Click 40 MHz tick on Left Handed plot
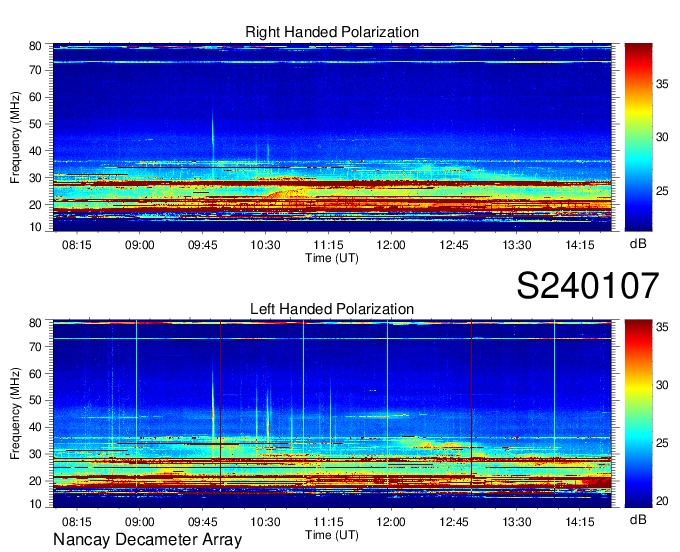Image resolution: width=680 pixels, height=552 pixels. pyautogui.click(x=35, y=427)
